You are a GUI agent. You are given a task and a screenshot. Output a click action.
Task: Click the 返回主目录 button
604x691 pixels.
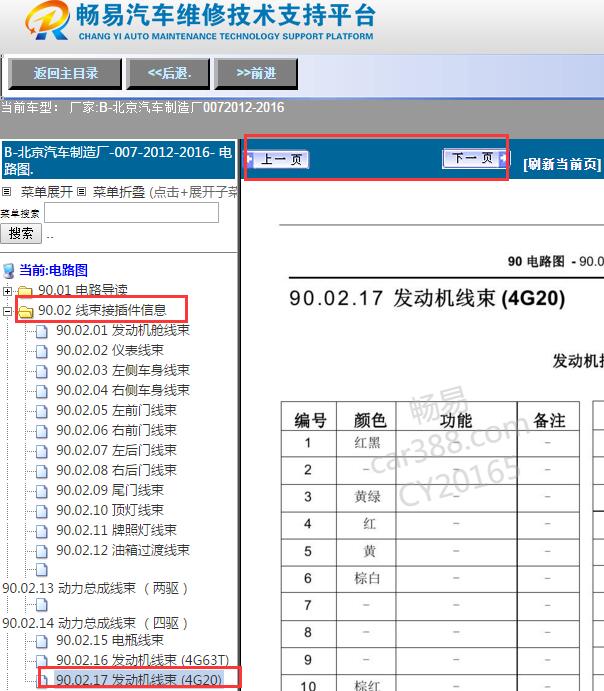click(65, 74)
